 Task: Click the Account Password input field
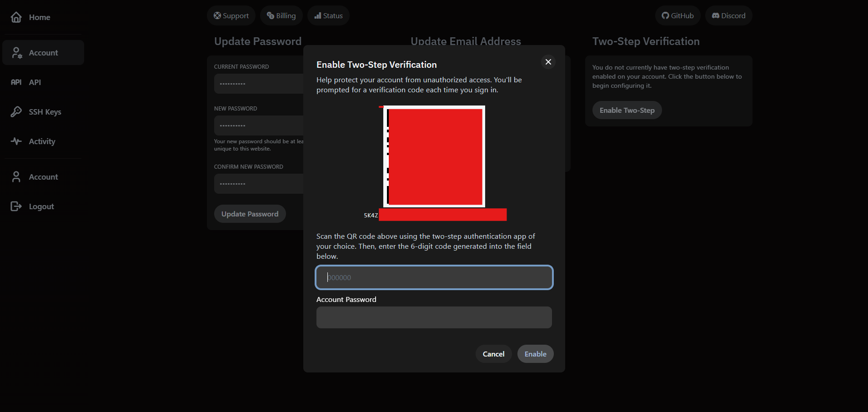[433, 317]
